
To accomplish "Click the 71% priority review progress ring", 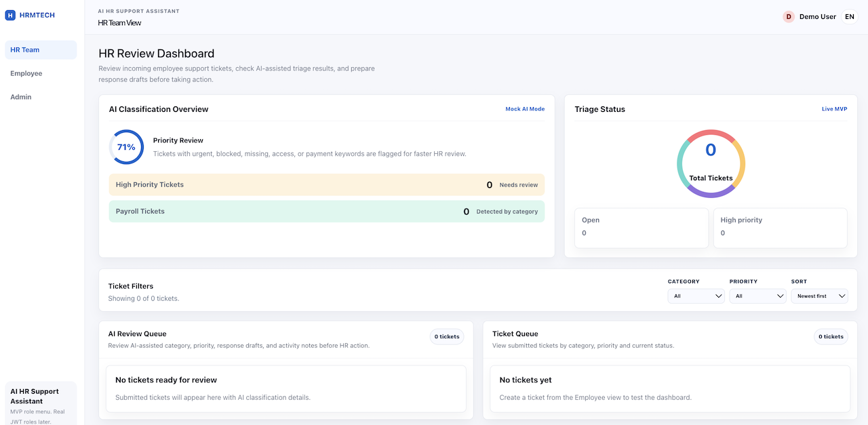I will (126, 147).
